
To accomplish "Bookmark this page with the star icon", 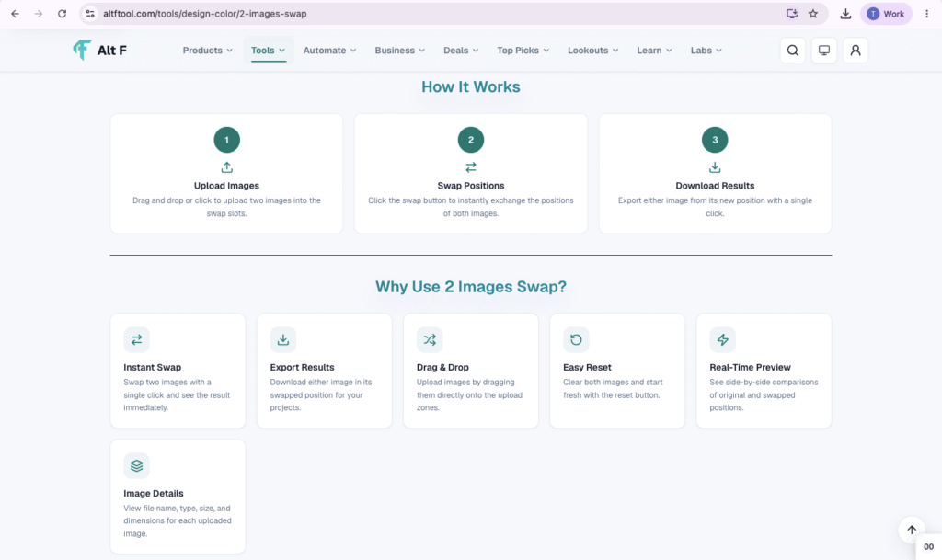I will (813, 14).
